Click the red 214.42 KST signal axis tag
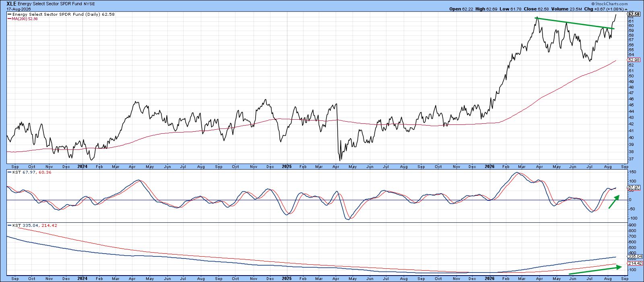Screen dimensions: 644x282 click(x=634, y=263)
